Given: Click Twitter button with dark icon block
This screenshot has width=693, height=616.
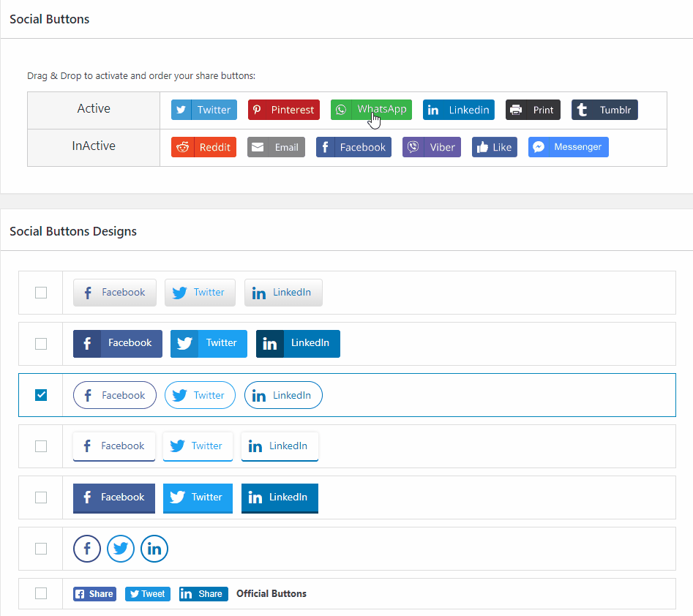Looking at the screenshot, I should coord(209,344).
